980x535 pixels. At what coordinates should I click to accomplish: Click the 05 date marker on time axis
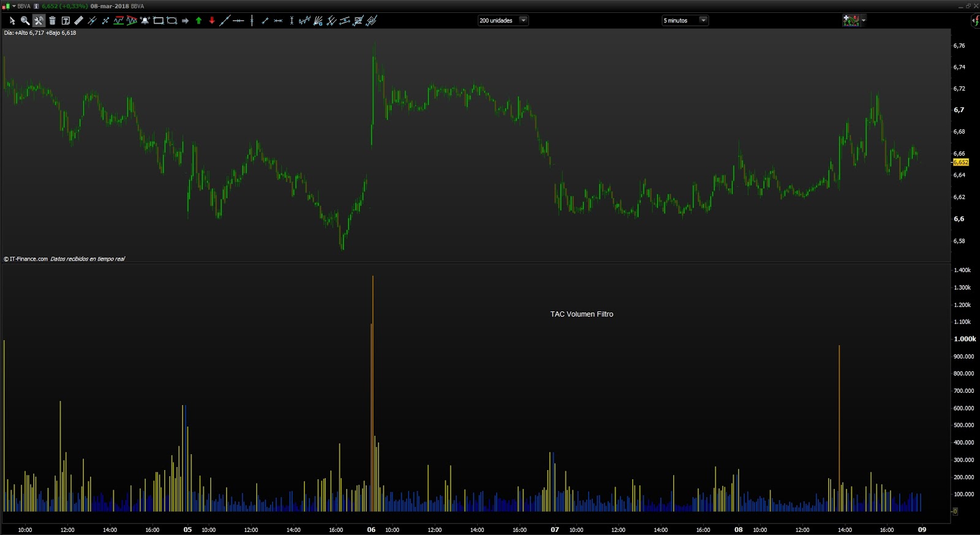point(187,529)
